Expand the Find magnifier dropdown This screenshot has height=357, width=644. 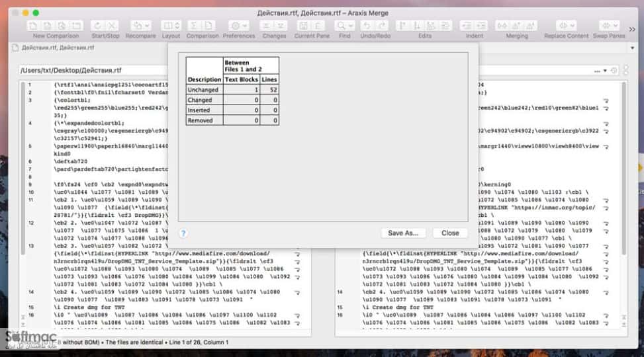click(344, 26)
